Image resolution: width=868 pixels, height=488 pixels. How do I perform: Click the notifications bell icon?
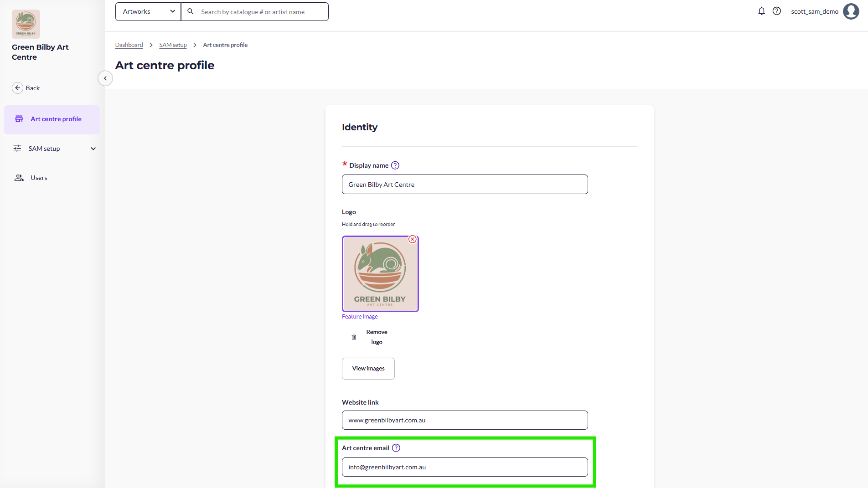pyautogui.click(x=761, y=11)
